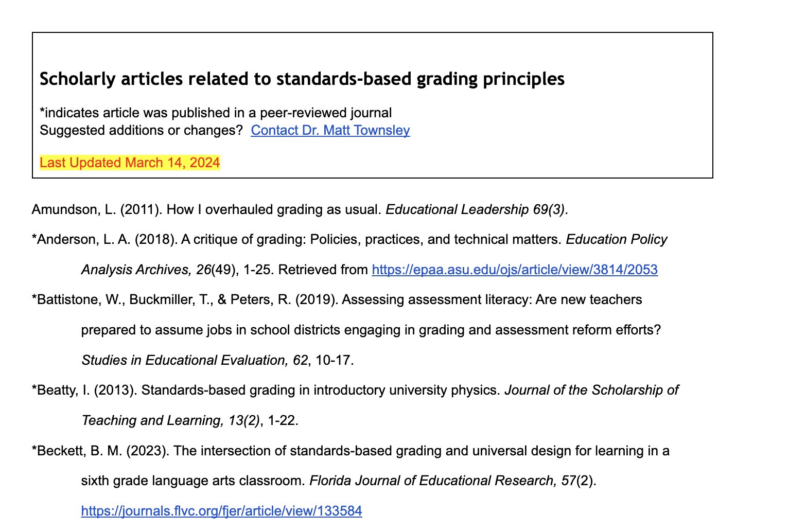This screenshot has height=532, width=806.
Task: Click the '*Anderson, L. A. (2018)' citation line
Action: 349,240
